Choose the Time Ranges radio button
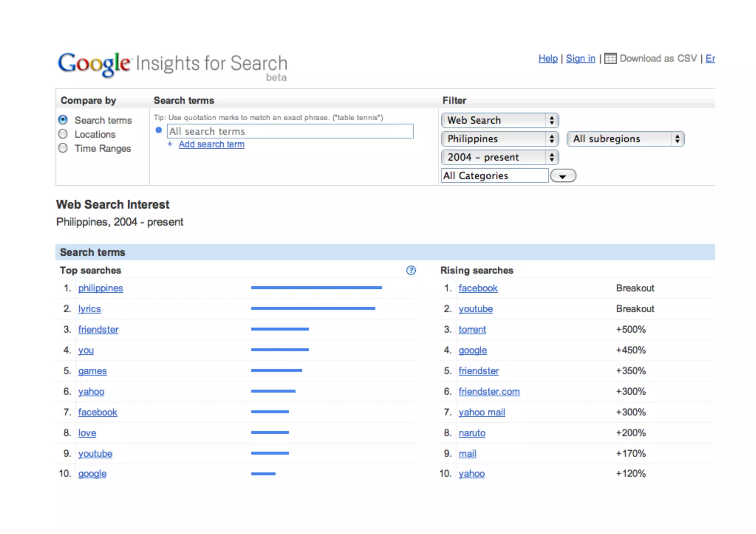 (x=63, y=148)
